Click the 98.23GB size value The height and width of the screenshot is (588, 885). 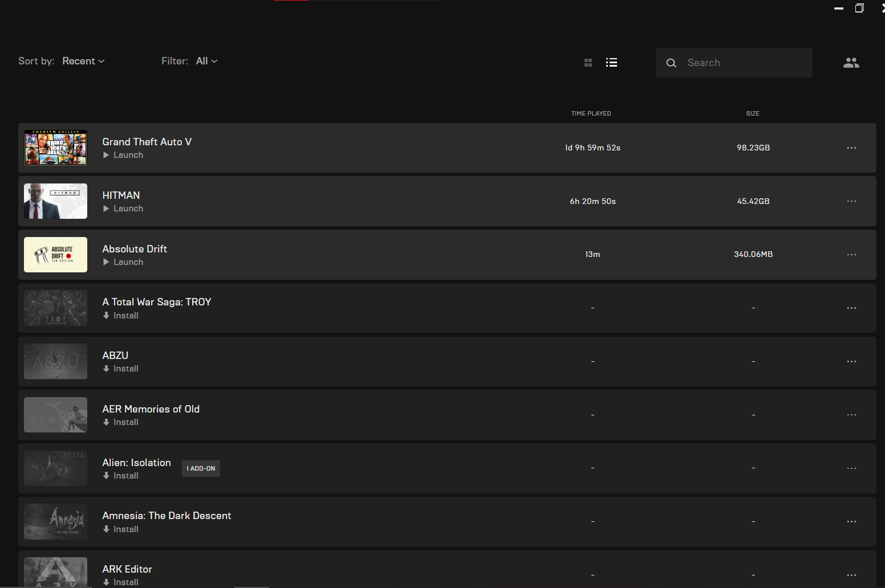(x=753, y=148)
